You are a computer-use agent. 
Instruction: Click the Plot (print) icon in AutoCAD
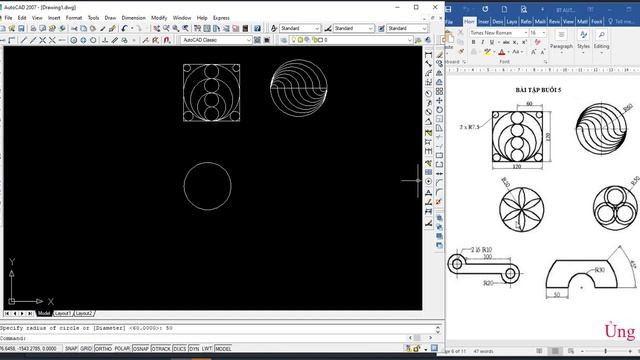point(33,29)
